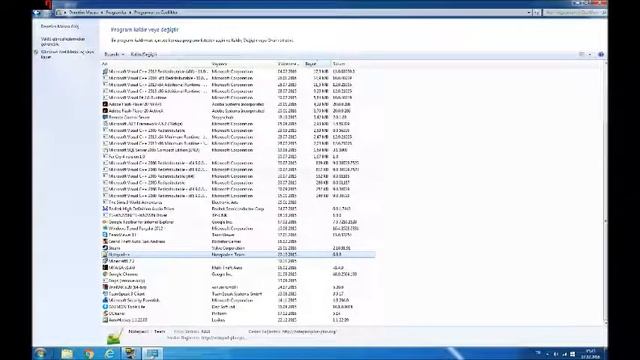Image resolution: width=640 pixels, height=360 pixels.
Task: Sort the list by the Yayımcı column
Action: (219, 64)
